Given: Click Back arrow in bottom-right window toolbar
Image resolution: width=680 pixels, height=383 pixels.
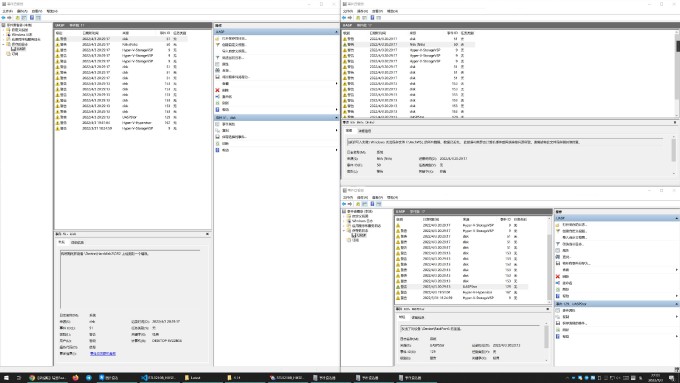Looking at the screenshot, I should coord(344,204).
